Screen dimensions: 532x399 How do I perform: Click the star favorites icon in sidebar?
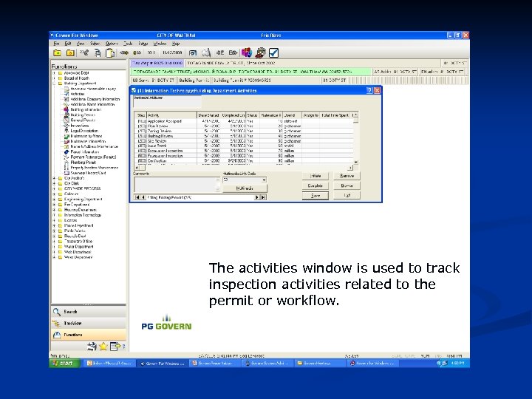pos(103,347)
